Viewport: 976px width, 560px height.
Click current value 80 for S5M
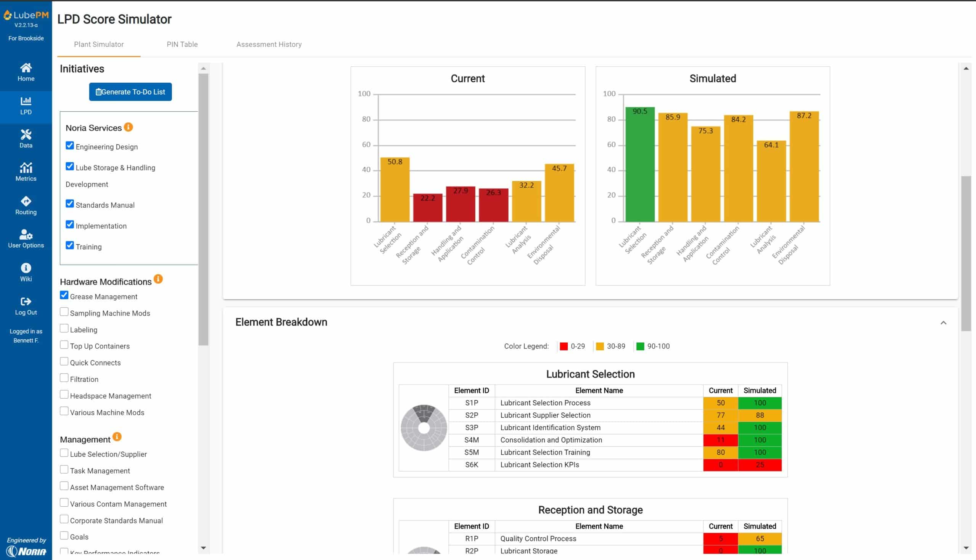720,453
